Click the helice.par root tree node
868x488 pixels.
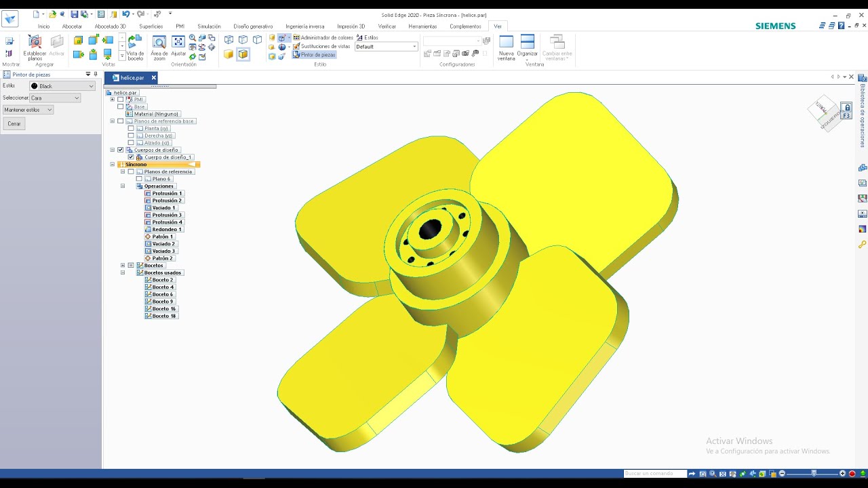122,92
